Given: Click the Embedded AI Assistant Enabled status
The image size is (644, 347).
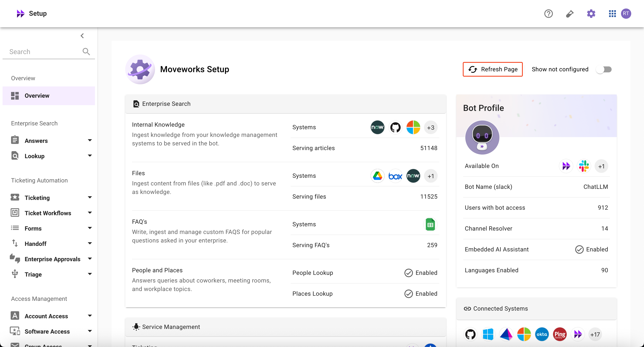Looking at the screenshot, I should coord(591,249).
